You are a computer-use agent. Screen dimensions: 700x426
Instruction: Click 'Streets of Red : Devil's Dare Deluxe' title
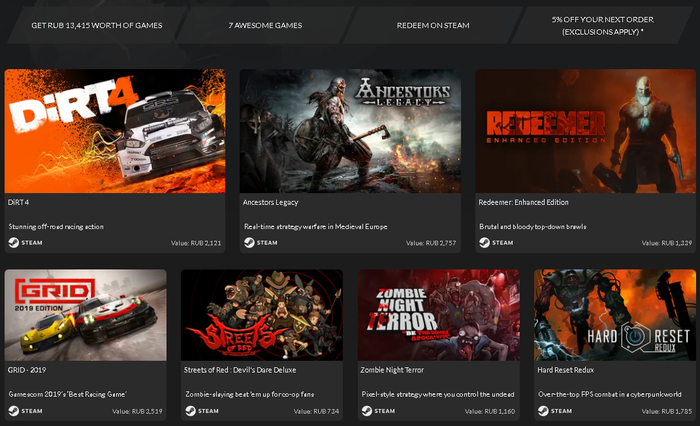click(x=240, y=370)
